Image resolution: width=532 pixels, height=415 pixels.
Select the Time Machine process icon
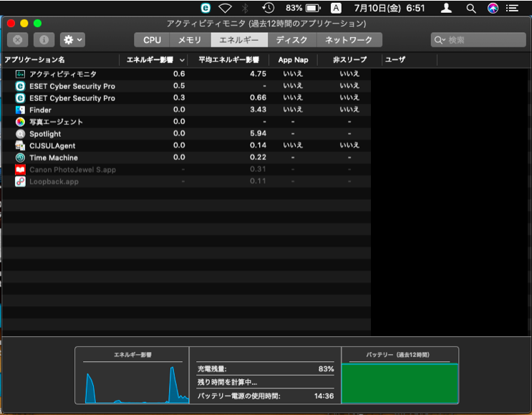(20, 158)
